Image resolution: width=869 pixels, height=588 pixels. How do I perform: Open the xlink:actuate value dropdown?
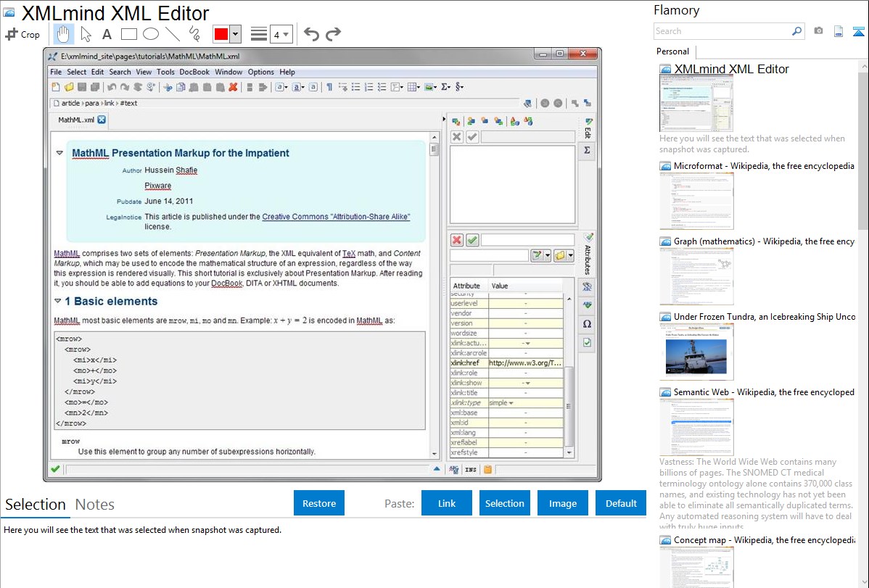point(527,343)
